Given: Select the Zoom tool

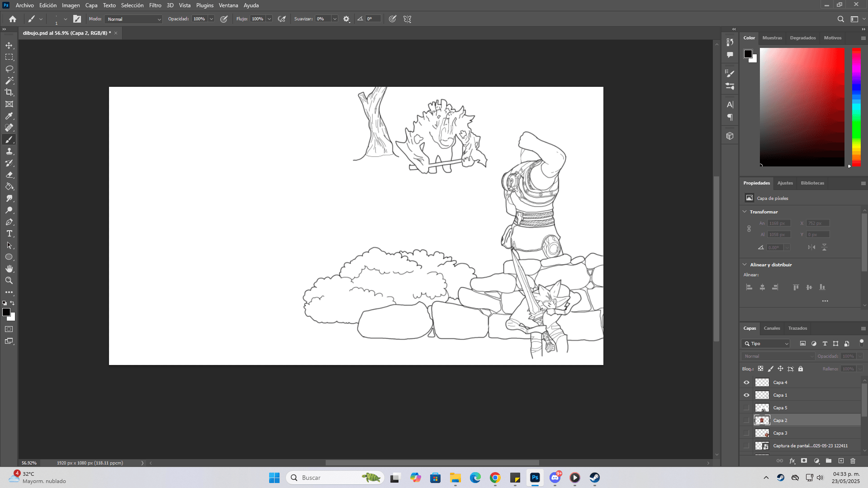Looking at the screenshot, I should [x=9, y=280].
